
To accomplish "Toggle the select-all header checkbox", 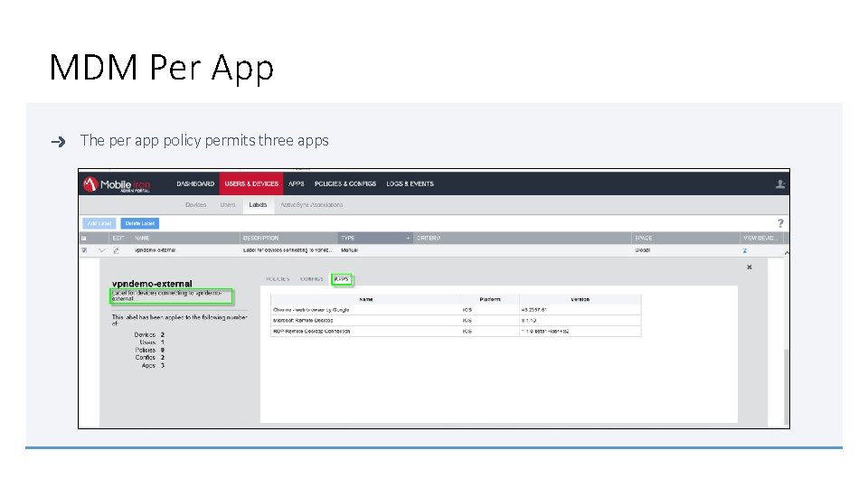I will 84,238.
